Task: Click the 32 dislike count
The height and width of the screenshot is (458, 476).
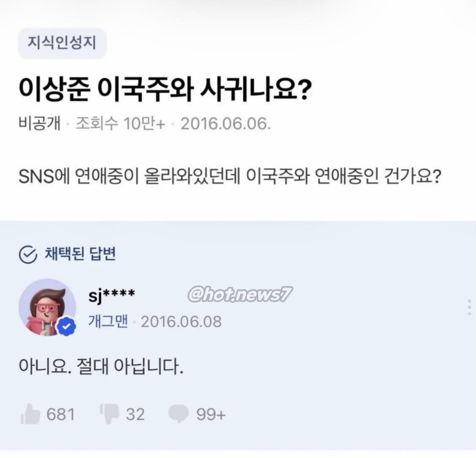Action: click(x=135, y=414)
